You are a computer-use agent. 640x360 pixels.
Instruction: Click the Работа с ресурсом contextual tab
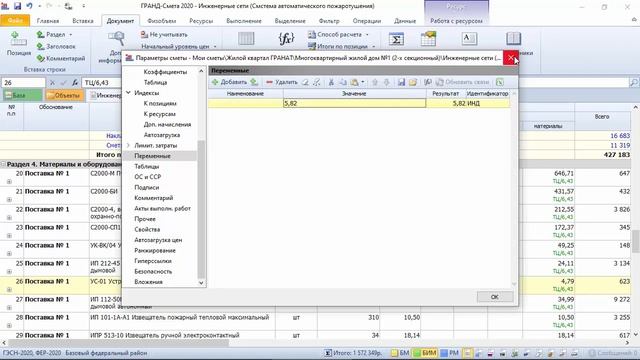point(456,21)
